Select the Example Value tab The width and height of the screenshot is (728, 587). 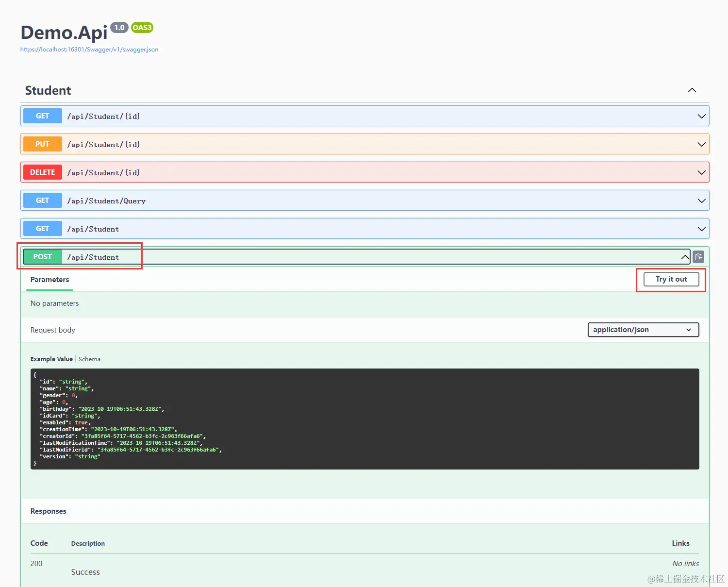[x=51, y=359]
